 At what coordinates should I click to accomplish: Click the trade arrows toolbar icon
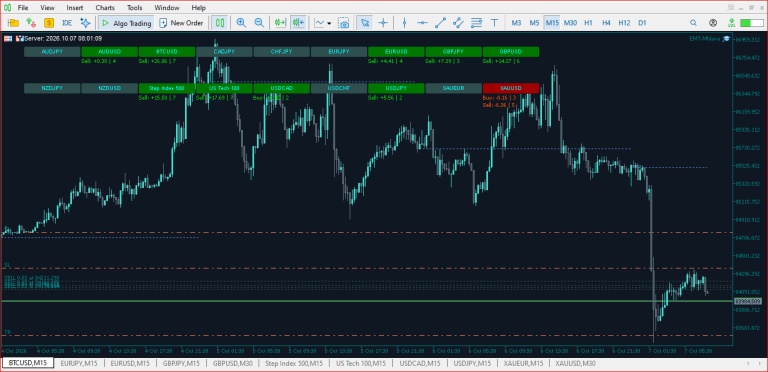click(x=31, y=23)
